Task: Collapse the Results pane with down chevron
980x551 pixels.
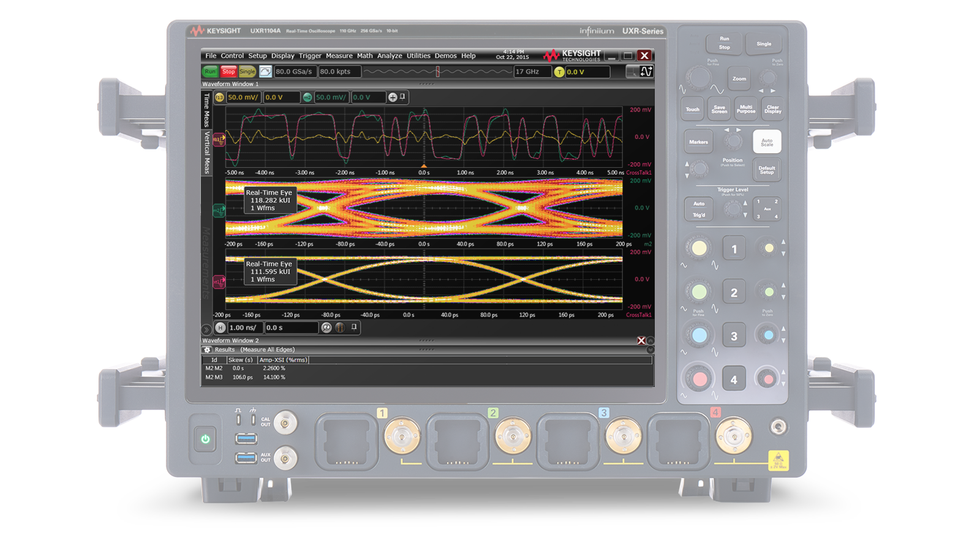Action: pyautogui.click(x=650, y=350)
